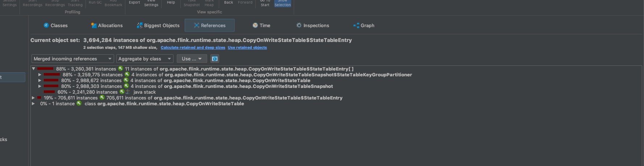Switch to the References tab
The width and height of the screenshot is (644, 166).
[x=209, y=25]
